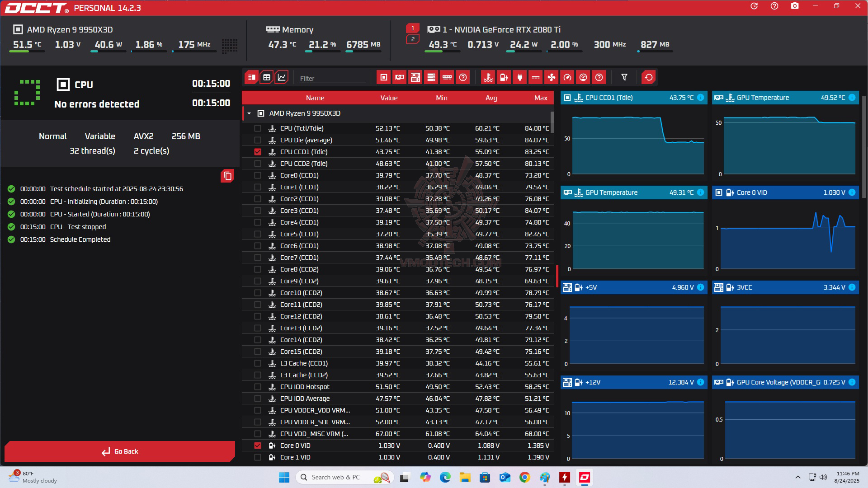Click the power plug filter icon

(x=519, y=77)
